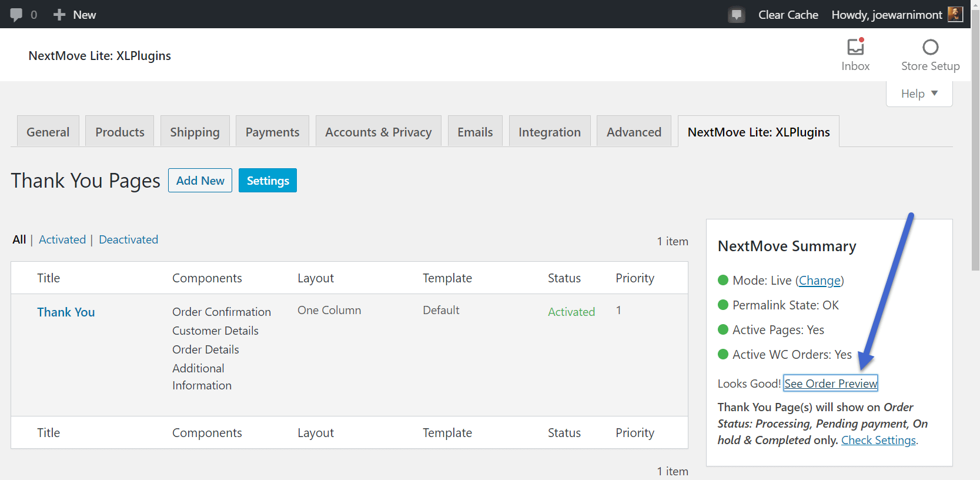This screenshot has width=980, height=480.
Task: Click Customer Details component text
Action: click(215, 331)
